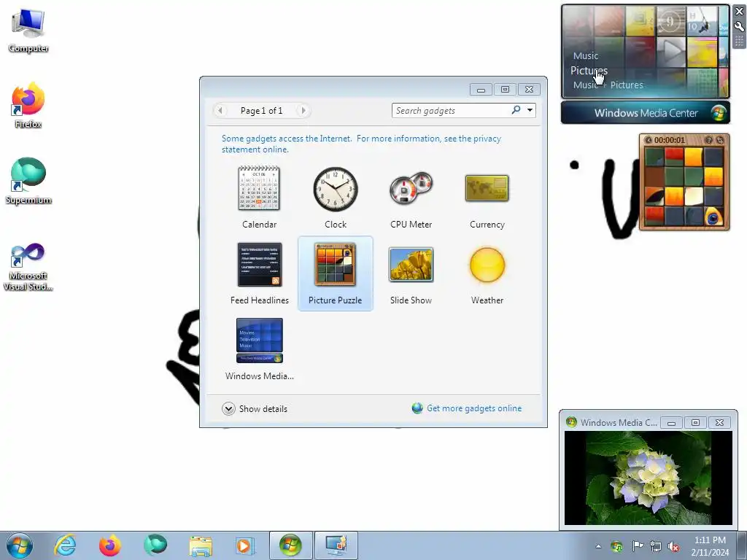Go to previous gadget page
The width and height of the screenshot is (747, 560).
pos(220,111)
